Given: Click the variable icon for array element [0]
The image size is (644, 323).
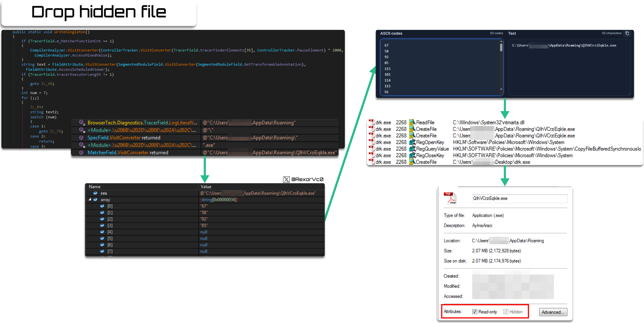Looking at the screenshot, I should [102, 206].
